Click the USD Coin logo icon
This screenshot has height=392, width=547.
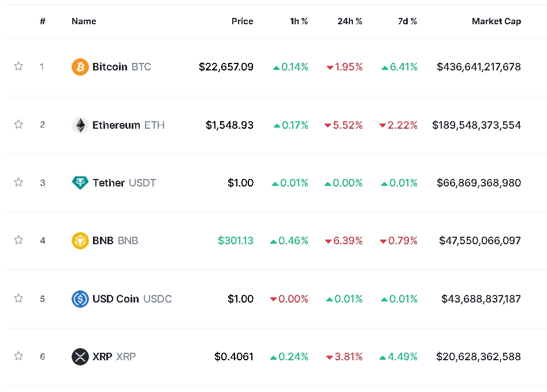pyautogui.click(x=80, y=299)
